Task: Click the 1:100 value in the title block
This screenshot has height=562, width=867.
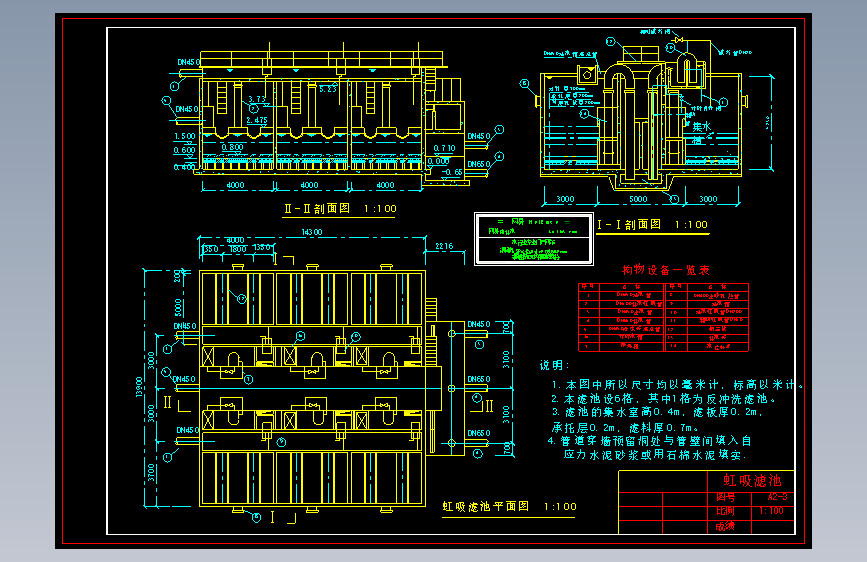Action: (x=771, y=511)
